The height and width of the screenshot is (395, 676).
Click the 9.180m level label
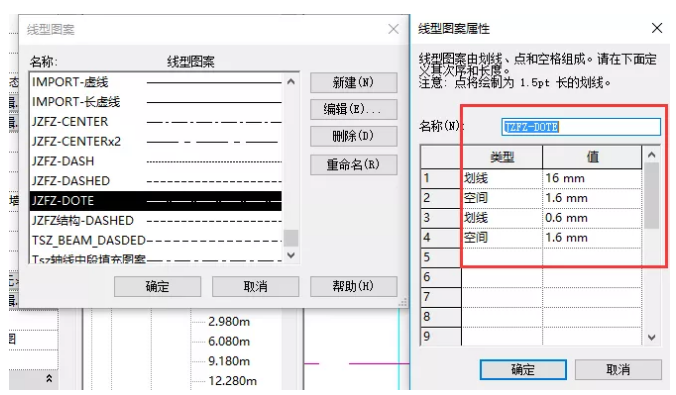tap(229, 361)
